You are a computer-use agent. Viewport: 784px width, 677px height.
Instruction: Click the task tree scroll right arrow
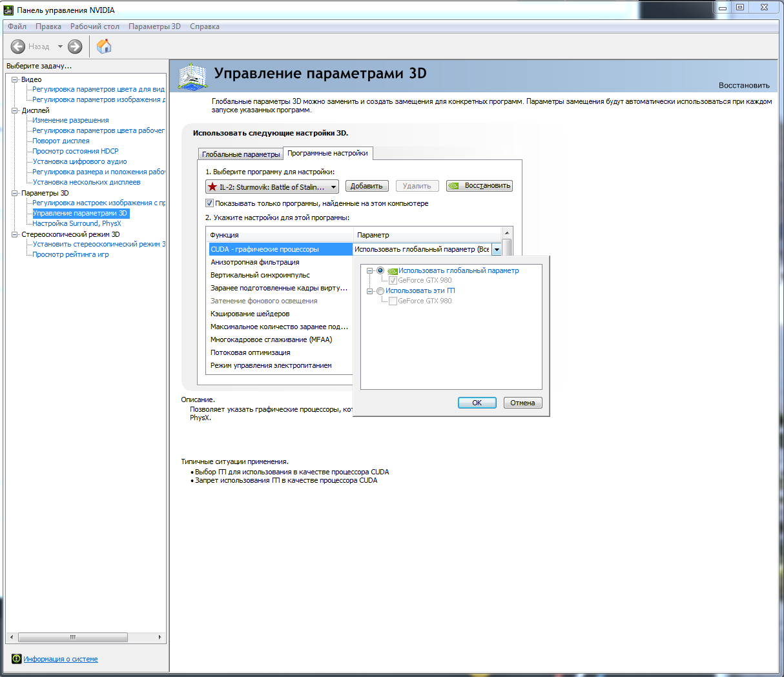[160, 637]
